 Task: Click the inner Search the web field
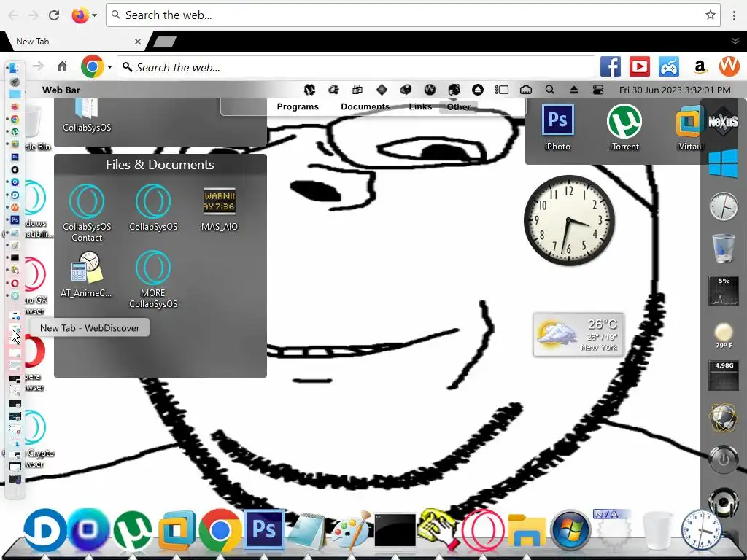(x=356, y=67)
